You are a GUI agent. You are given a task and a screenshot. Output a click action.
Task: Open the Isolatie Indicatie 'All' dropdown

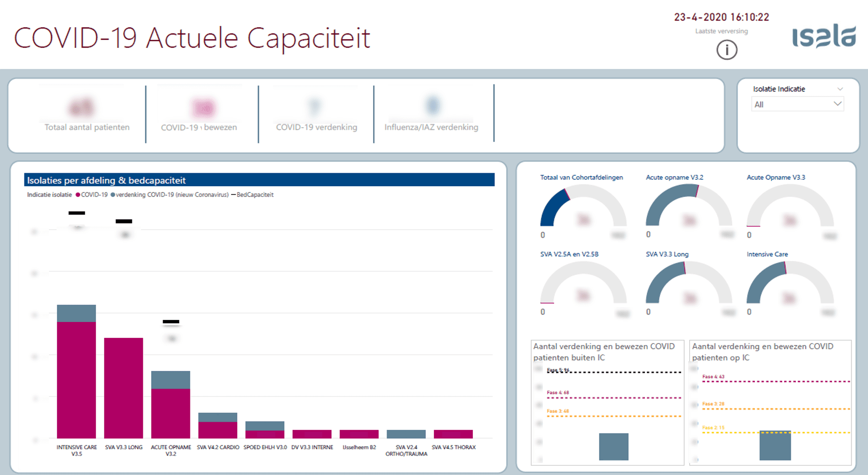point(797,104)
